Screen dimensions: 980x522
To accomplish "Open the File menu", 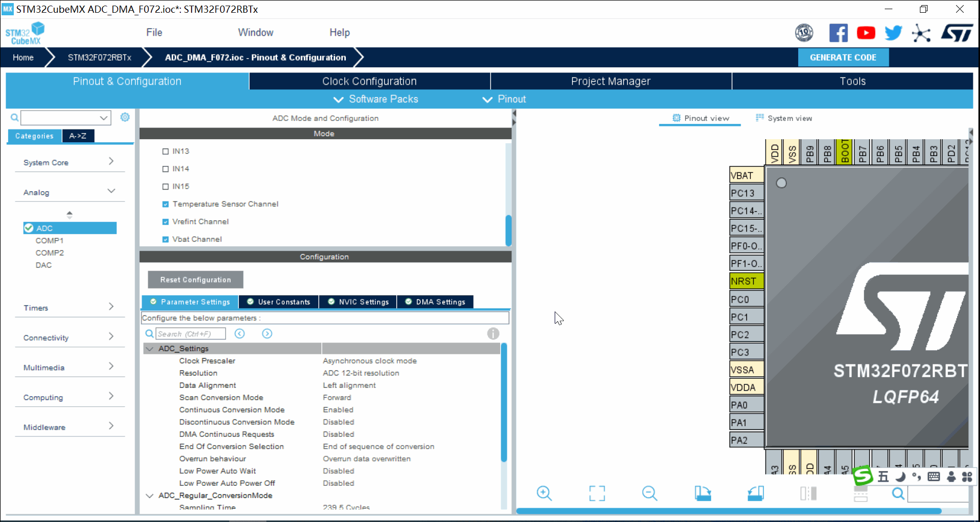I will pos(154,33).
